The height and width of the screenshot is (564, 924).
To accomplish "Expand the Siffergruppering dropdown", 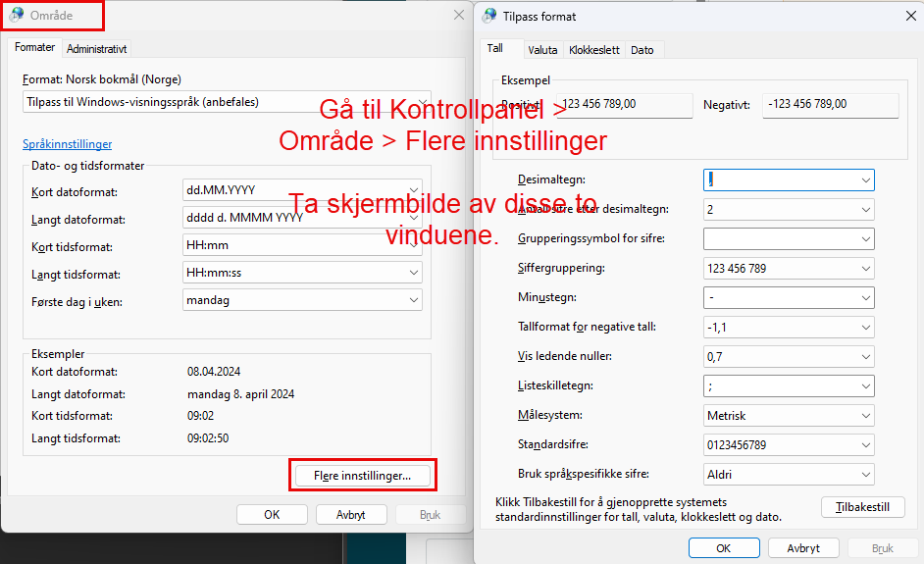I will pyautogui.click(x=865, y=269).
